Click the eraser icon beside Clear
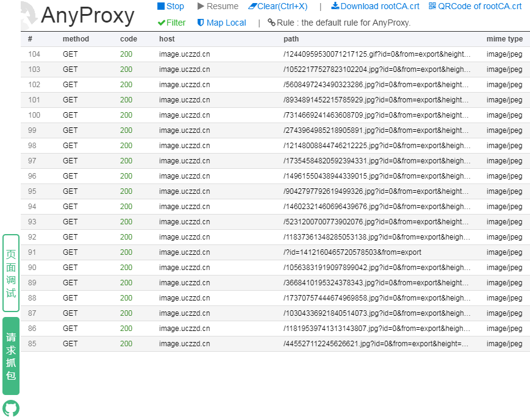530x420 pixels. 252,6
